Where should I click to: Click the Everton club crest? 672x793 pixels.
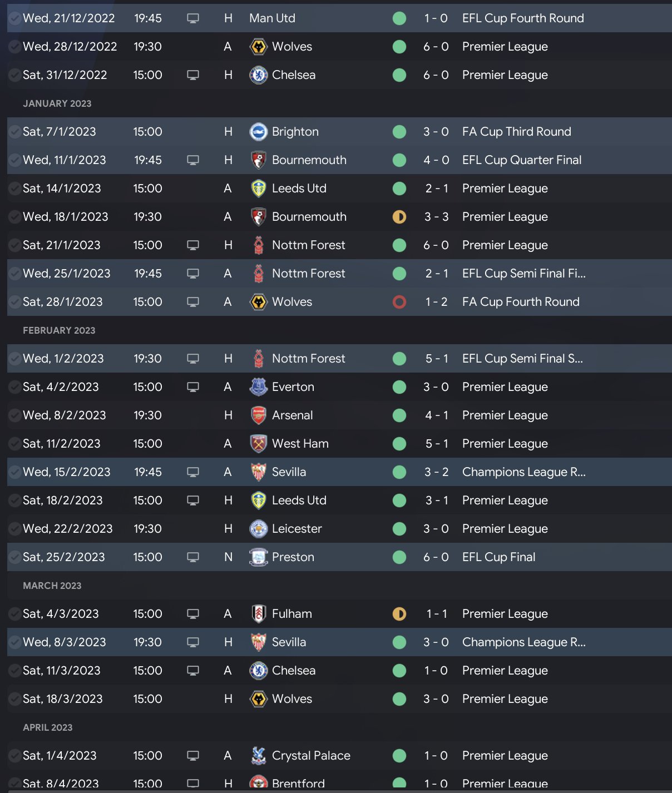pyautogui.click(x=258, y=387)
